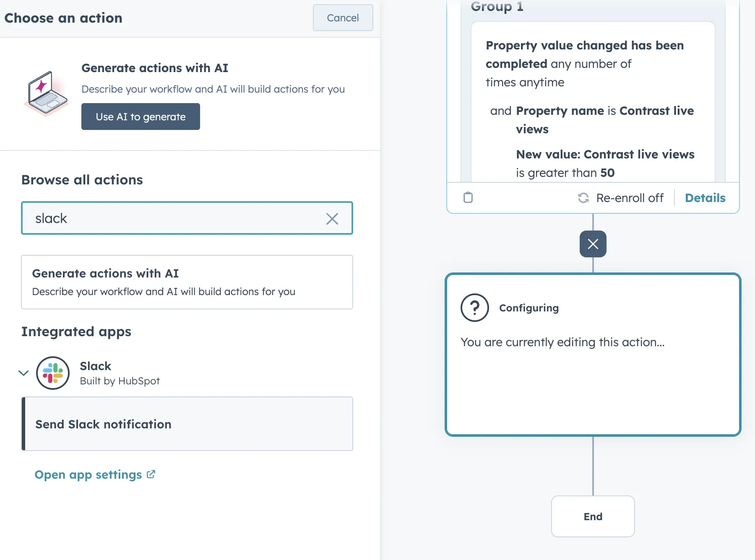Choose the Generate actions with AI card

[x=187, y=282]
